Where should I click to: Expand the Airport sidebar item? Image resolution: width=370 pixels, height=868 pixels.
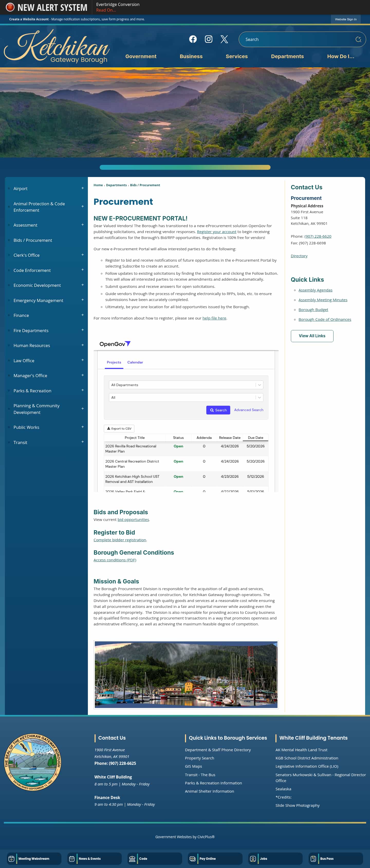pyautogui.click(x=82, y=188)
